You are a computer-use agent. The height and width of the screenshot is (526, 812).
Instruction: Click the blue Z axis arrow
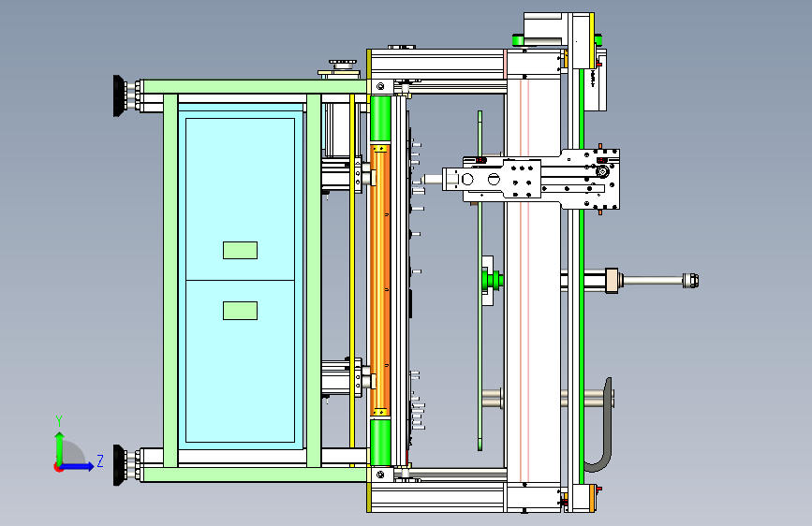[x=78, y=466]
